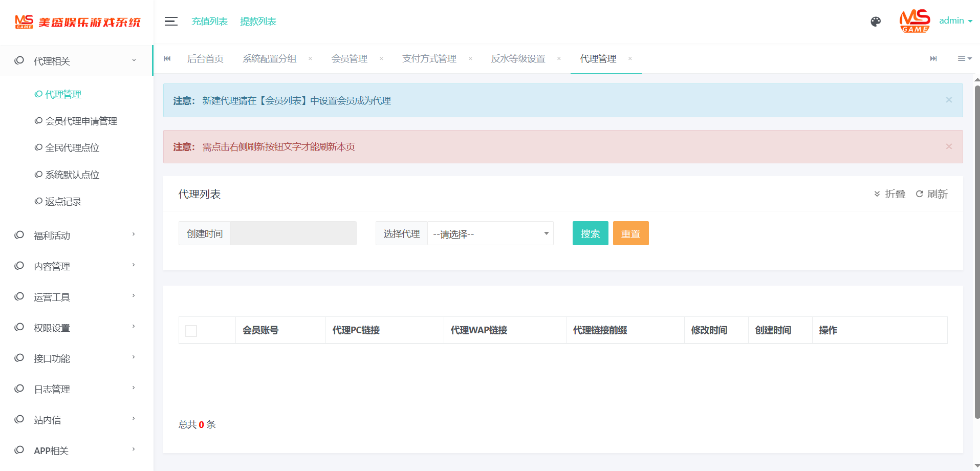
Task: Close the blue notice alert
Action: point(949,100)
